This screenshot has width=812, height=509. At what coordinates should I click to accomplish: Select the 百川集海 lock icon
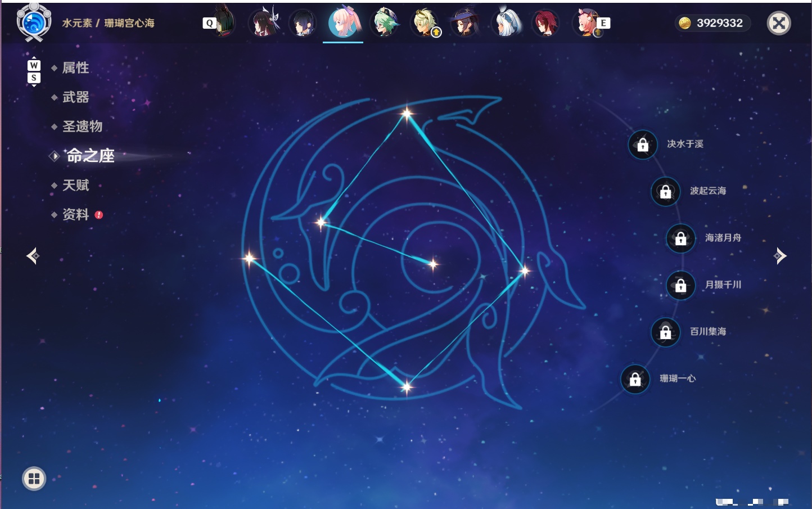click(x=665, y=332)
